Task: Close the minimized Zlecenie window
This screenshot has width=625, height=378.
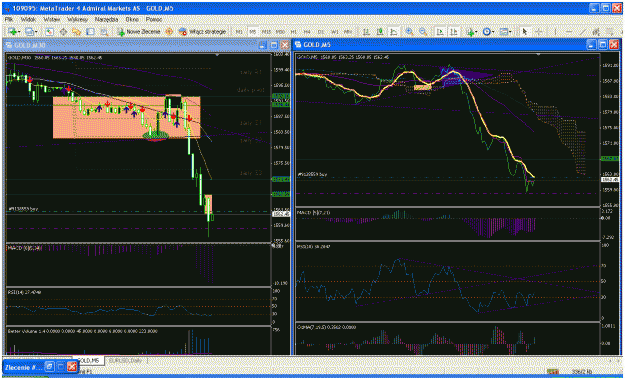Action: pyautogui.click(x=72, y=366)
